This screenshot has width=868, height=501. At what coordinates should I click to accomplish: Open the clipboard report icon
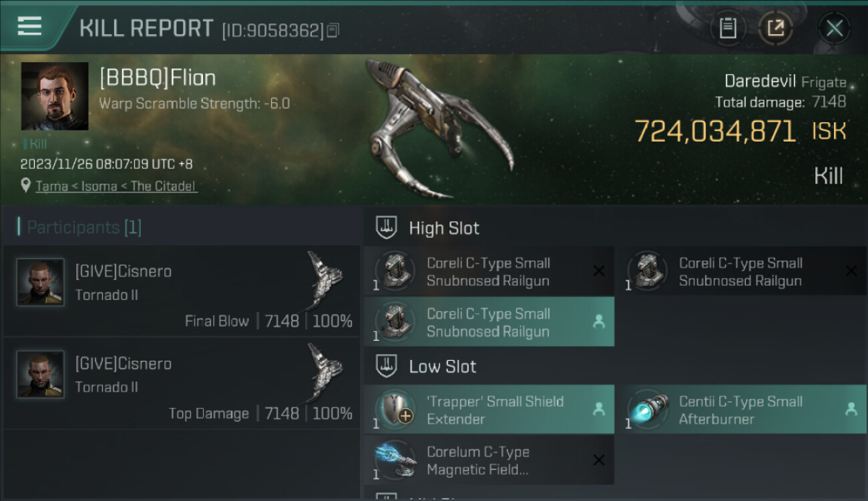pos(728,28)
